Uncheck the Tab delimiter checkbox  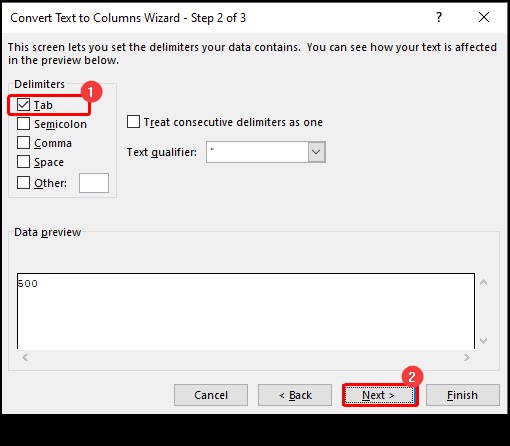[x=23, y=105]
